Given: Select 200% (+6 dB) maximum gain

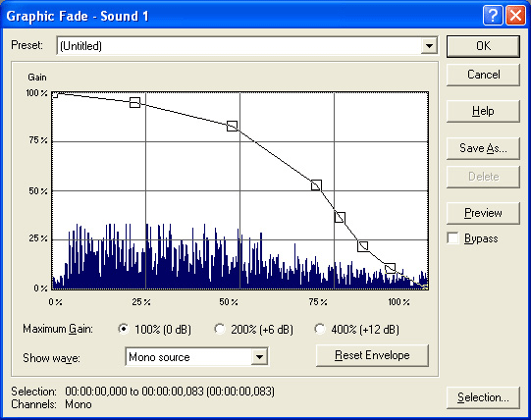Looking at the screenshot, I should pyautogui.click(x=220, y=329).
